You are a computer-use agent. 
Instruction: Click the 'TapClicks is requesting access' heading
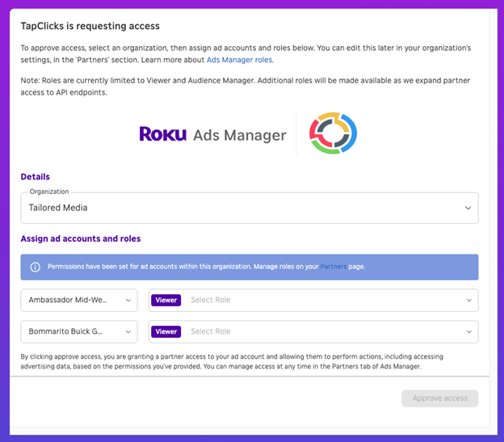click(90, 26)
